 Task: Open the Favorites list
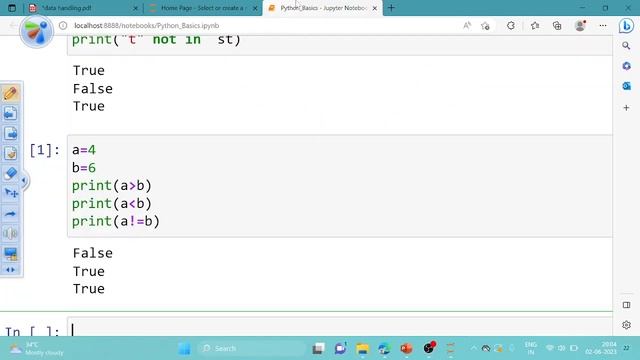pos(535,26)
